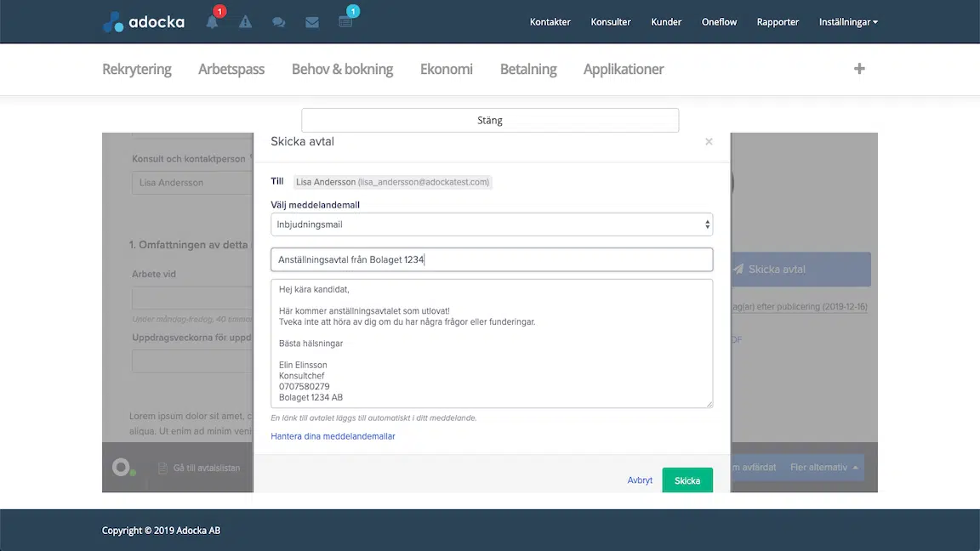The image size is (980, 551).
Task: Click the subject field with Anställningsavtal text
Action: [492, 259]
